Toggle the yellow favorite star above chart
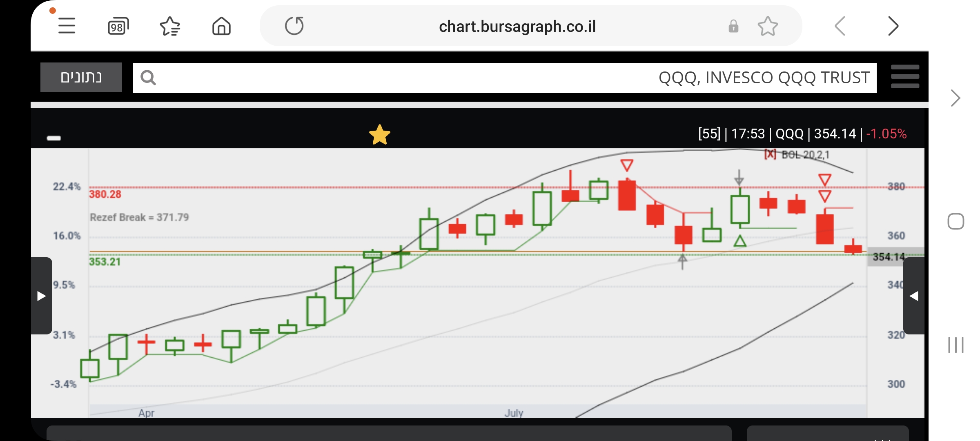Screen dimensions: 980x441 [379, 135]
